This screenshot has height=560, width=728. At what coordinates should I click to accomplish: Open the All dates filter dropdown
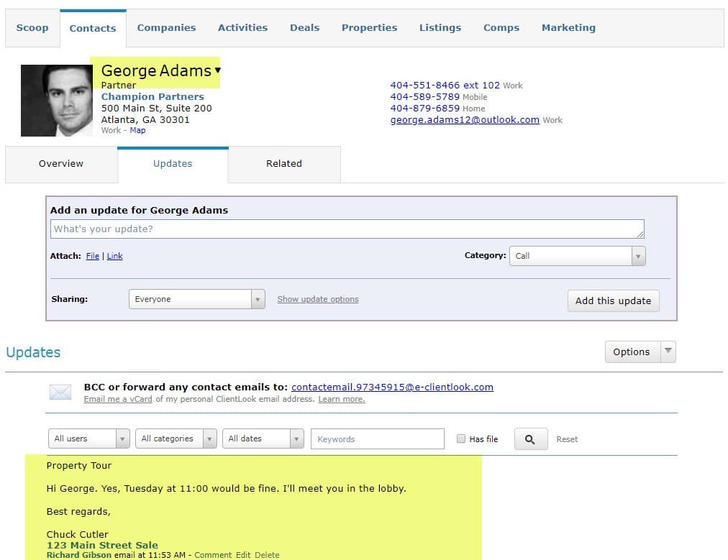pyautogui.click(x=263, y=439)
